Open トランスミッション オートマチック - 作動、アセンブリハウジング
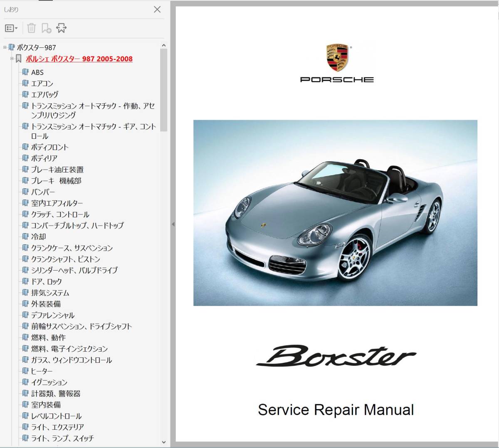The width and height of the screenshot is (499, 448). [93, 111]
